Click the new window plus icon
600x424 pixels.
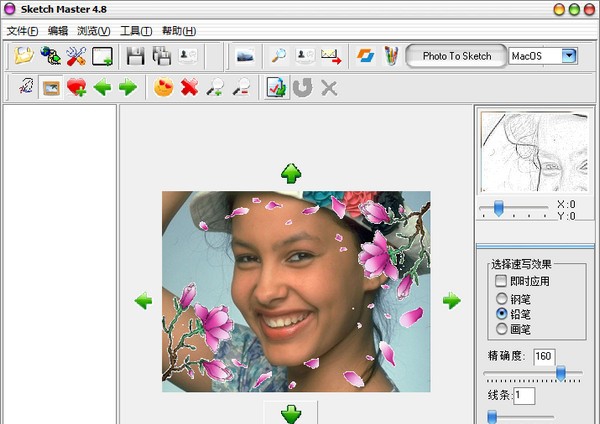(x=103, y=56)
